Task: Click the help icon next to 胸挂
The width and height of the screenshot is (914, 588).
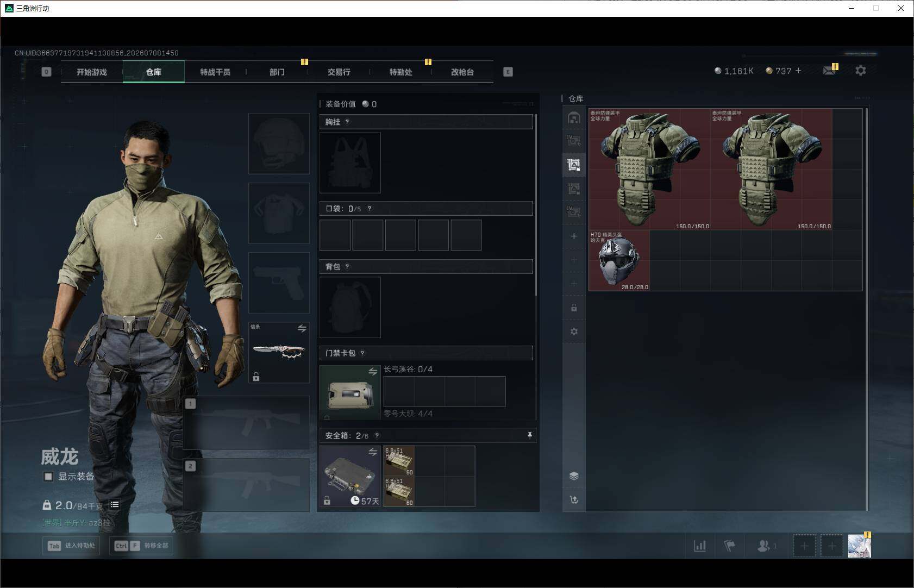Action: pyautogui.click(x=347, y=122)
